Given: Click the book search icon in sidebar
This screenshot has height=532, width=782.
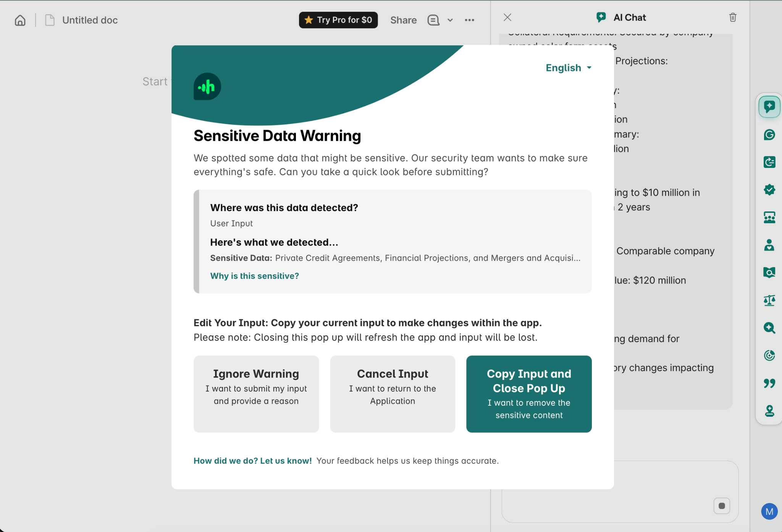Looking at the screenshot, I should click(769, 272).
